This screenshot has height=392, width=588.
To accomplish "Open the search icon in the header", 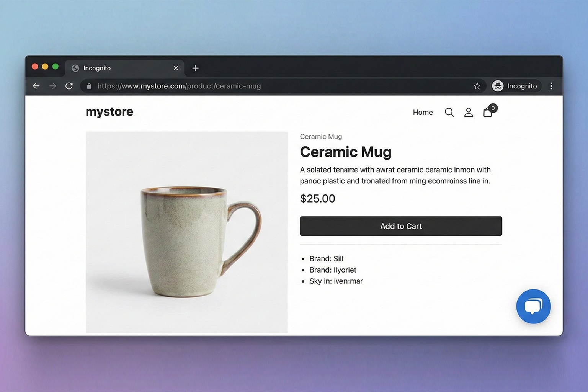I will pos(449,112).
